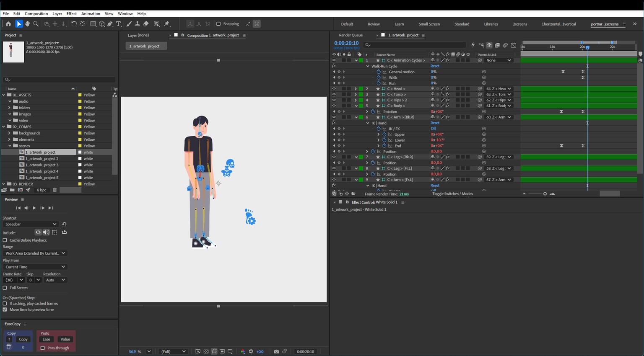Screen dimensions: 644x356
Task: Click Take Snapshot camera icon
Action: click(276, 351)
